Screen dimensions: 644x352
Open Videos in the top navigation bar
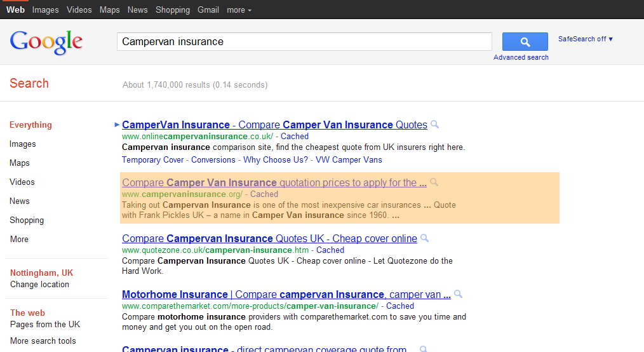[x=79, y=10]
